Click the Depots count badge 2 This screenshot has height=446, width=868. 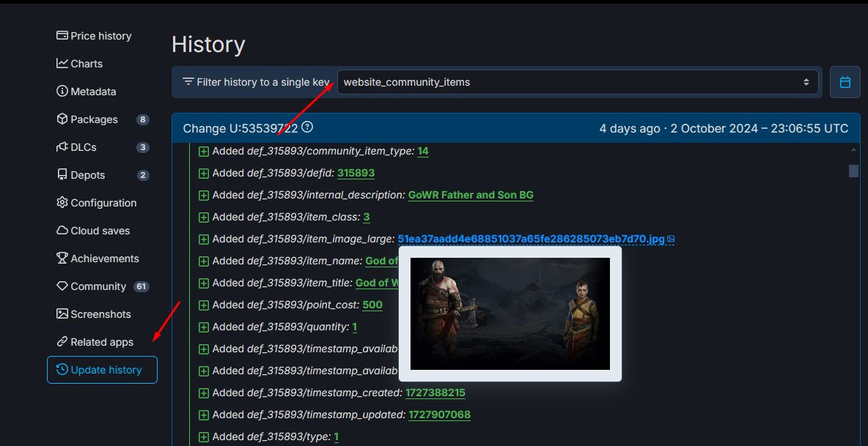[143, 175]
